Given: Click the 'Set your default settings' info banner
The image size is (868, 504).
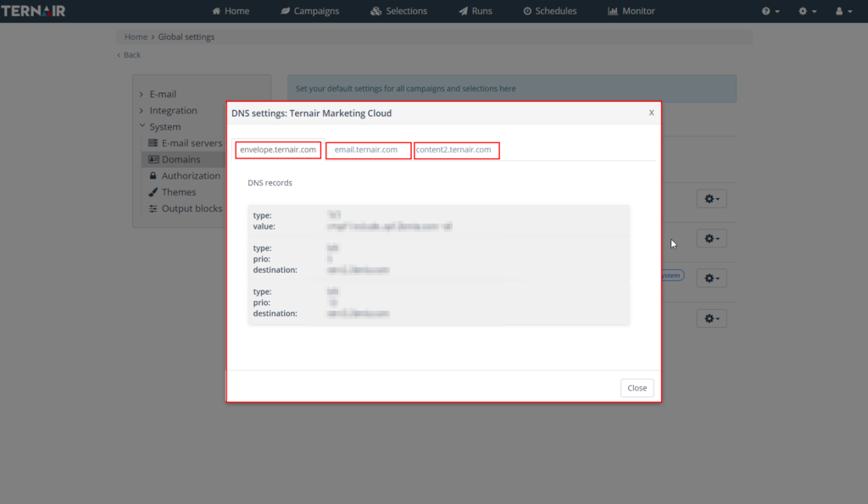Looking at the screenshot, I should [511, 89].
